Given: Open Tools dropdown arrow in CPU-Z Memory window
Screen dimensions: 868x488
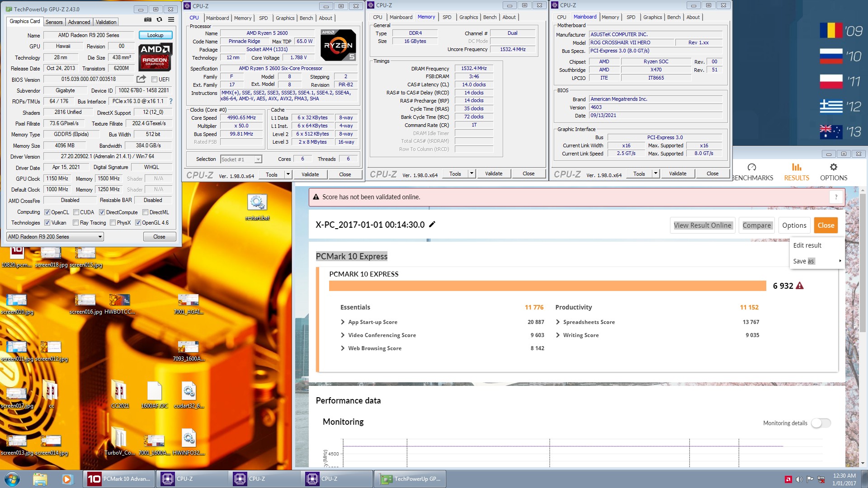Looking at the screenshot, I should 472,174.
